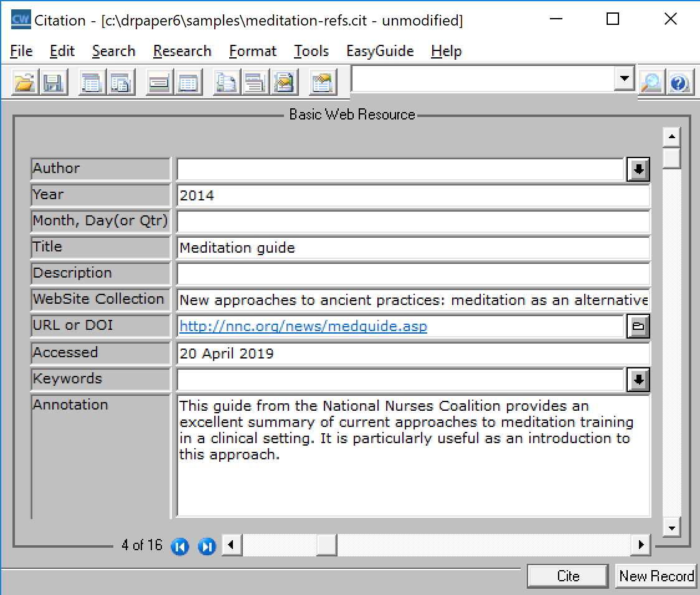Click the blue question mark help icon

coord(680,82)
